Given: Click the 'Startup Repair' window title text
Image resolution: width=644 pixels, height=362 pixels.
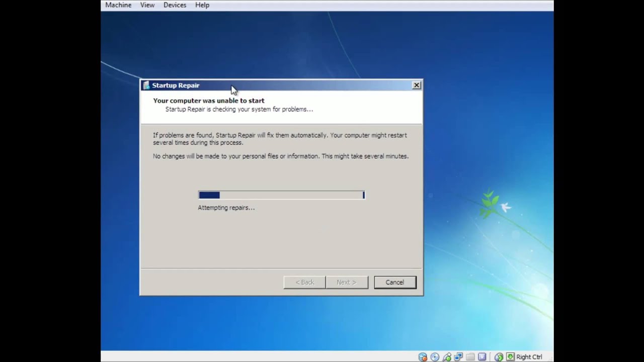Looking at the screenshot, I should (176, 85).
